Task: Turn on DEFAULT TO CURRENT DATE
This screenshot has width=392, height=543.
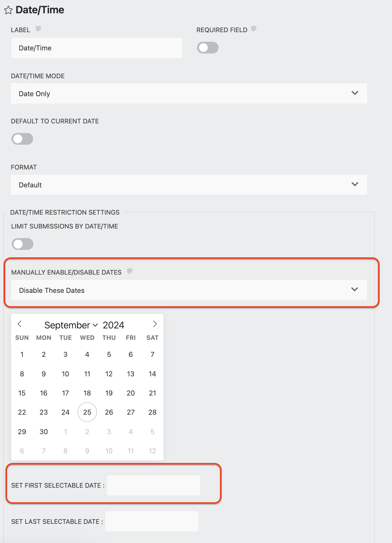Action: (22, 139)
